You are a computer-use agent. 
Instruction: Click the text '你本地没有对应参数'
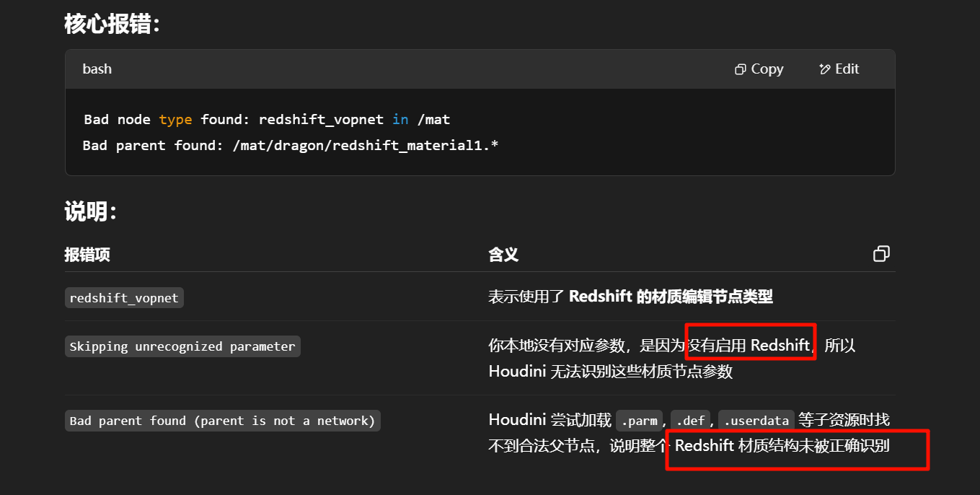[557, 346]
